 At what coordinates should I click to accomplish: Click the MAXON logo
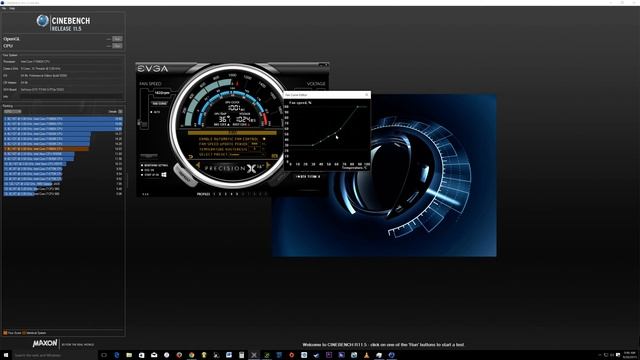coord(45,343)
